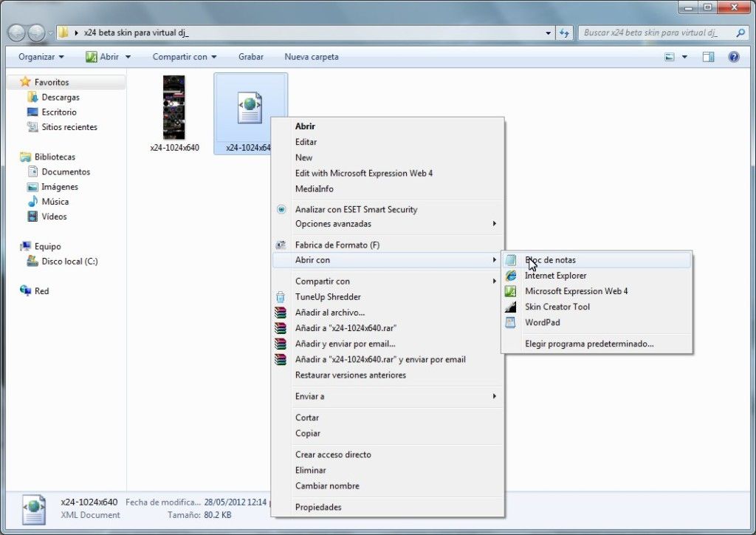756x535 pixels.
Task: Click the Bloc de notas notepad icon
Action: (511, 260)
